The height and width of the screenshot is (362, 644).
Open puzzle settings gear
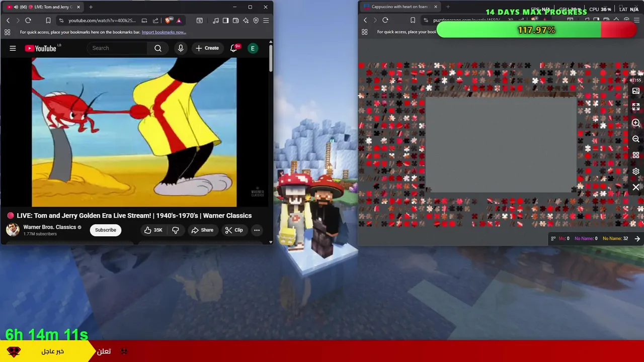coord(636,171)
